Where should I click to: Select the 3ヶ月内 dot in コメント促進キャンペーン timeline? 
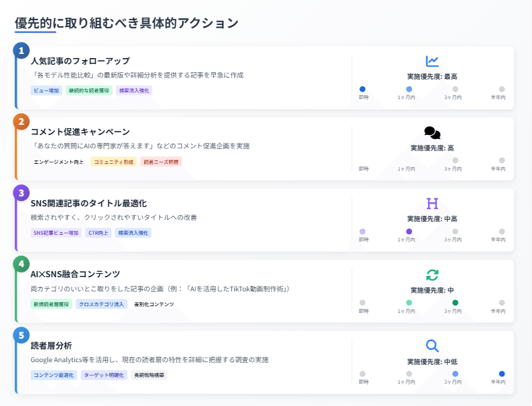(x=455, y=161)
